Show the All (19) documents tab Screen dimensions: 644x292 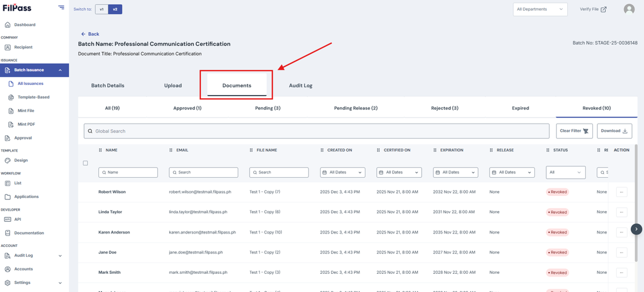pos(112,108)
